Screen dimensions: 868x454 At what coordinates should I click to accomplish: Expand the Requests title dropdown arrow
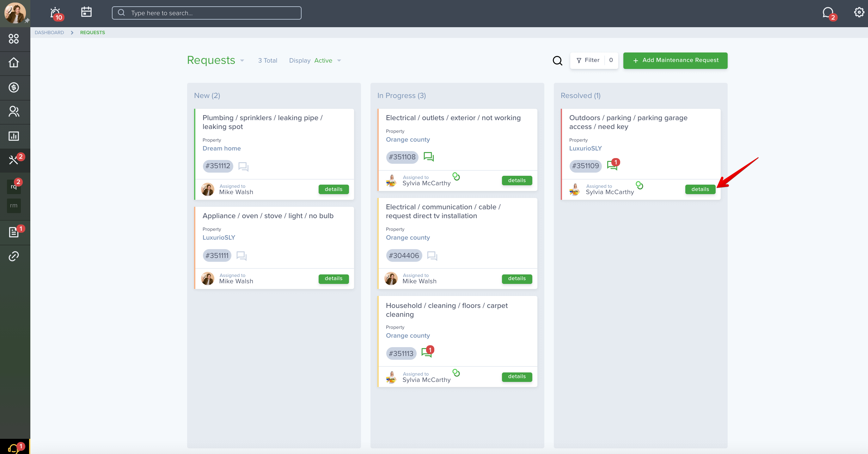pos(242,61)
